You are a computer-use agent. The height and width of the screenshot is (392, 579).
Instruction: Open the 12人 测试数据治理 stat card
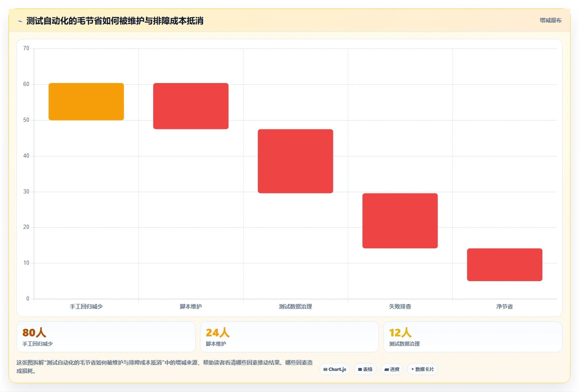click(473, 337)
